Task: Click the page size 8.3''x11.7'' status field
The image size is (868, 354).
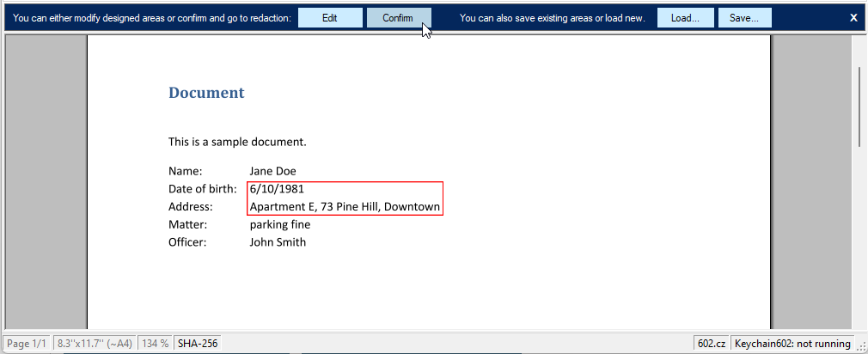Action: pos(95,344)
